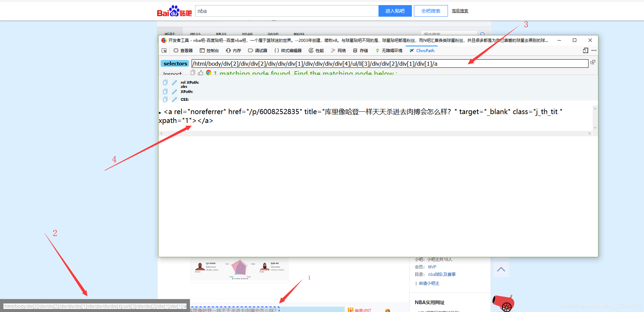644x312 pixels.
Task: Open the 高级搜索 advanced search link
Action: (x=460, y=11)
